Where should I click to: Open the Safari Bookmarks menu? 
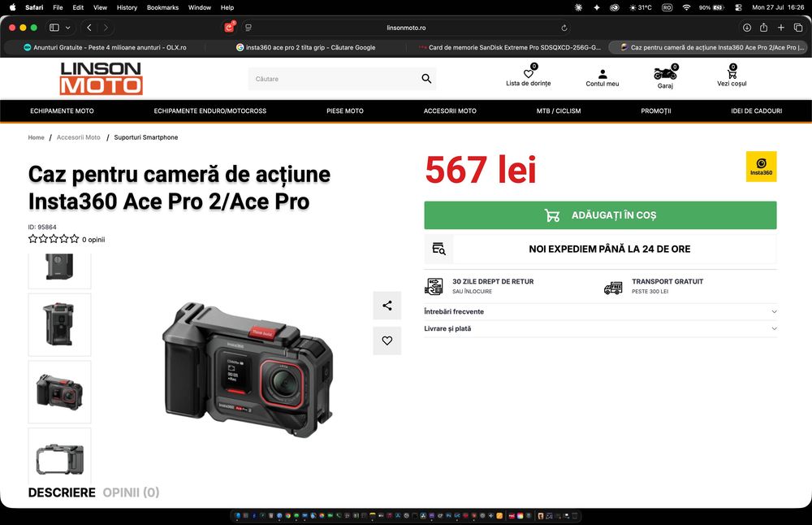click(162, 7)
